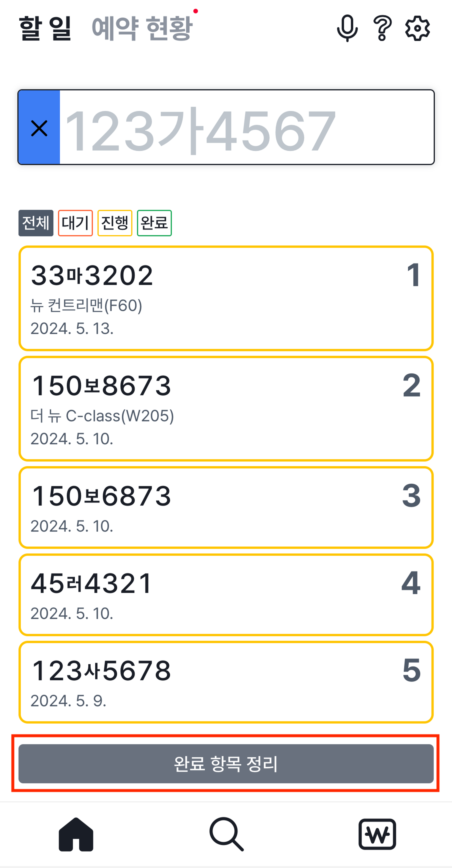
Task: Tap the microphone voice input icon
Action: [347, 28]
